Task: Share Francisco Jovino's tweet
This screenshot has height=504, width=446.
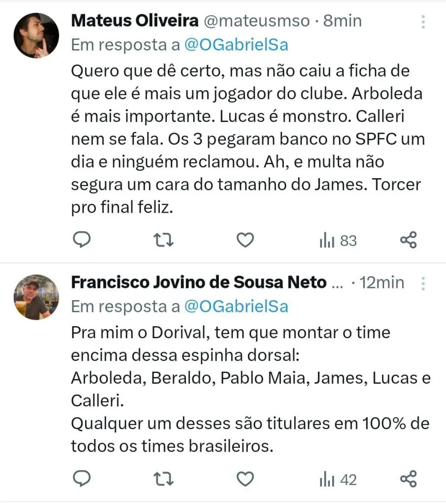Action: (409, 478)
